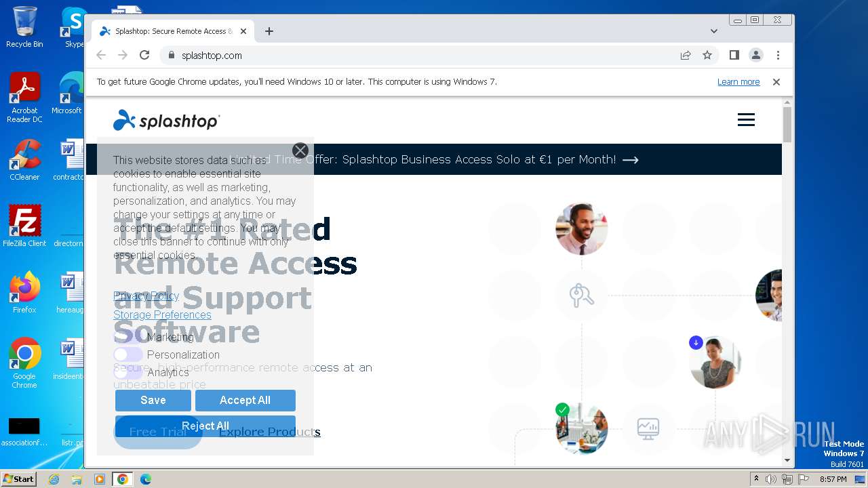The image size is (868, 488).
Task: Open Chrome's three-dot menu
Action: click(778, 55)
